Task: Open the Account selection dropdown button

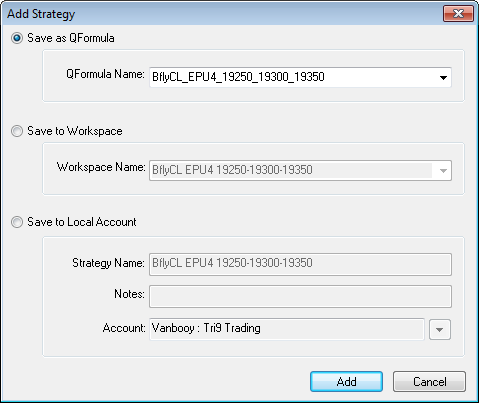Action: coord(440,330)
